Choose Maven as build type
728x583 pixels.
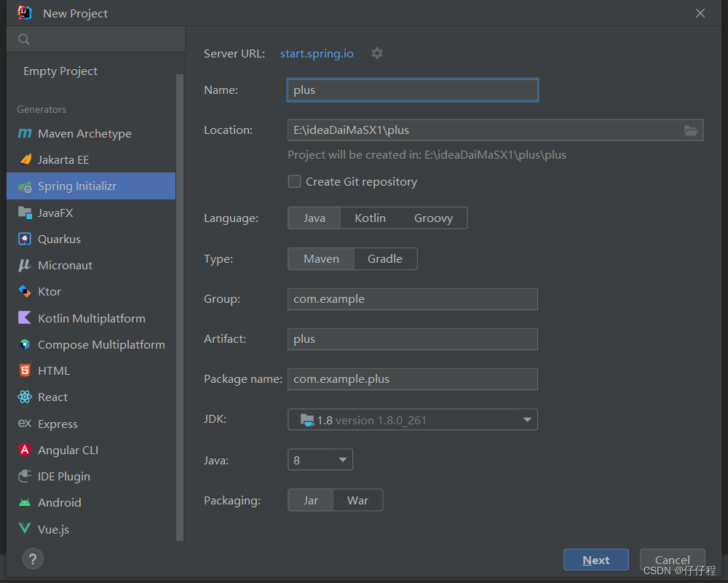click(x=321, y=259)
